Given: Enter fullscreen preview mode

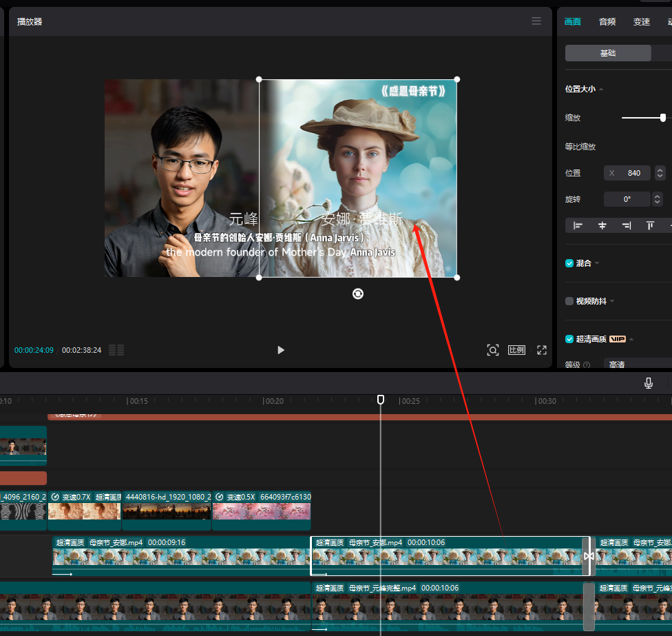Looking at the screenshot, I should [x=542, y=350].
